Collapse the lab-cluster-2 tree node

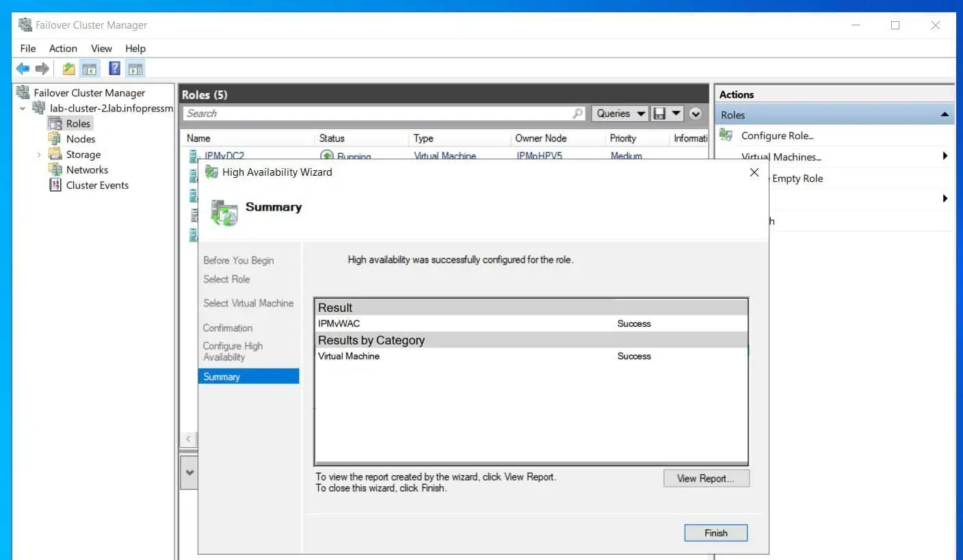click(x=22, y=108)
